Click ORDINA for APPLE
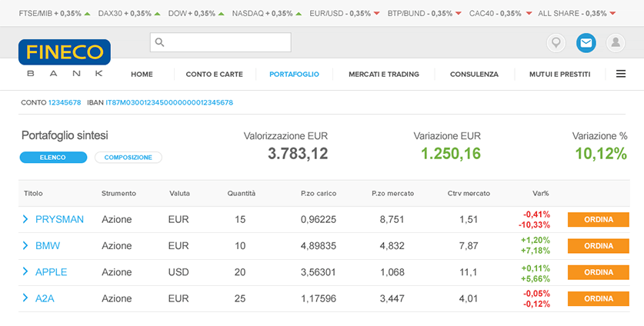 [x=599, y=272]
